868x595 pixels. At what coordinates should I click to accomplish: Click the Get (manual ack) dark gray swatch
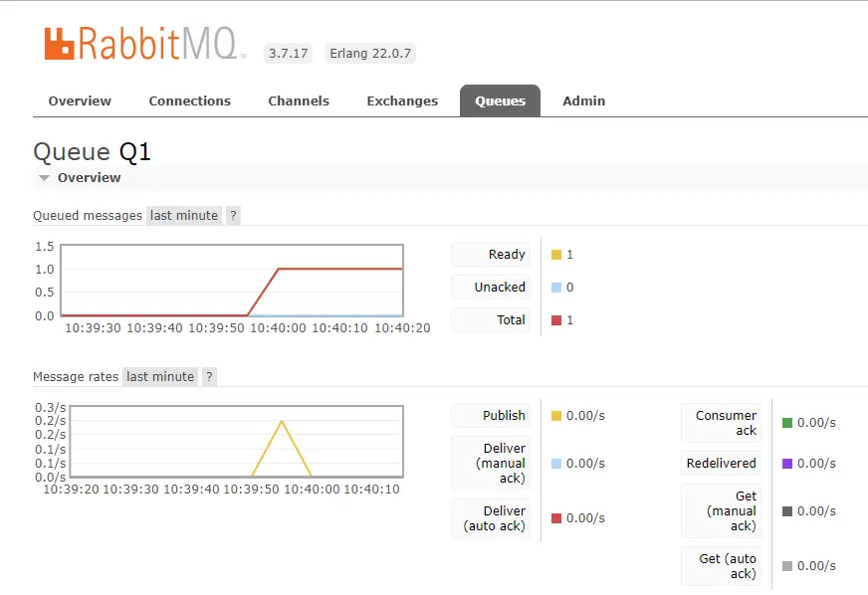(787, 510)
